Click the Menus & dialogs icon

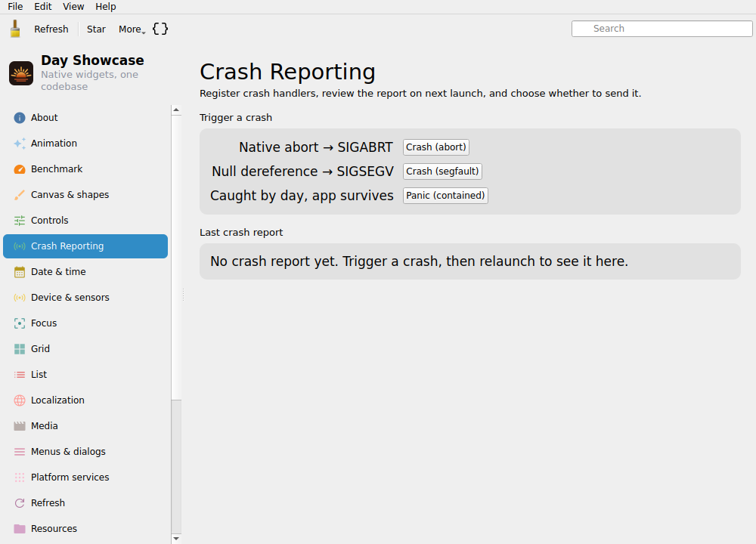pos(20,452)
